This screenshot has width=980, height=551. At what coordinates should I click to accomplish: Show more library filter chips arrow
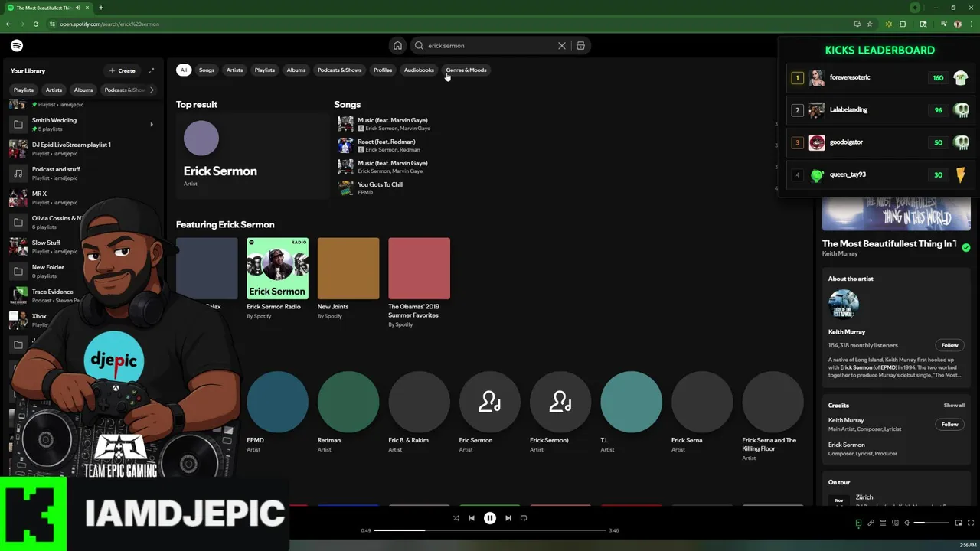click(x=152, y=90)
